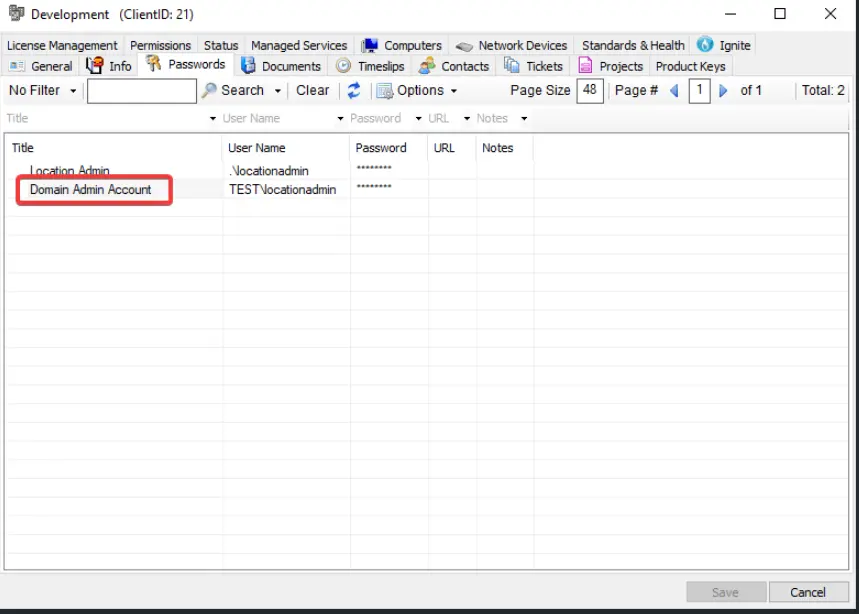
Task: Switch to the Network Devices tab
Action: click(511, 45)
